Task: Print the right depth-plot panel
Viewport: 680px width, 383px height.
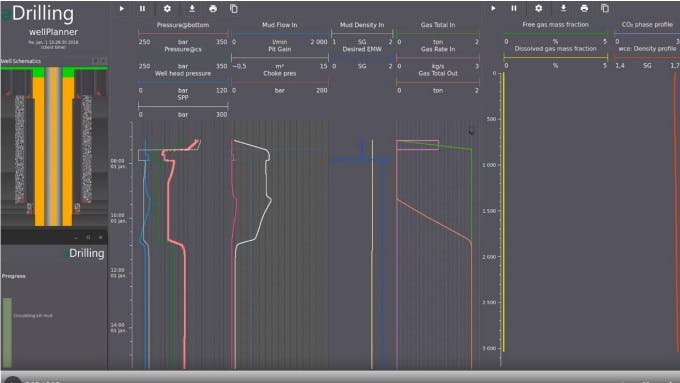Action: (x=584, y=8)
